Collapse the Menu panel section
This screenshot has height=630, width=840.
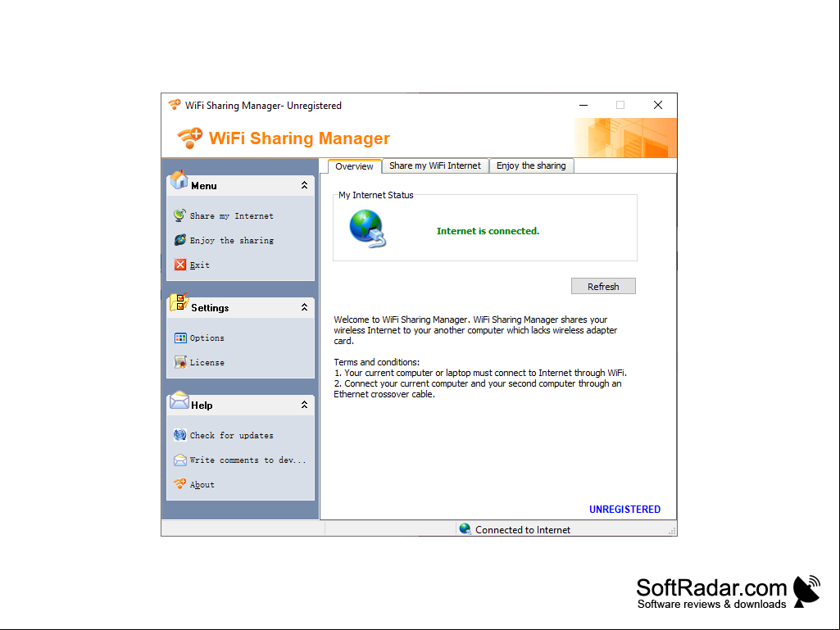tap(304, 185)
